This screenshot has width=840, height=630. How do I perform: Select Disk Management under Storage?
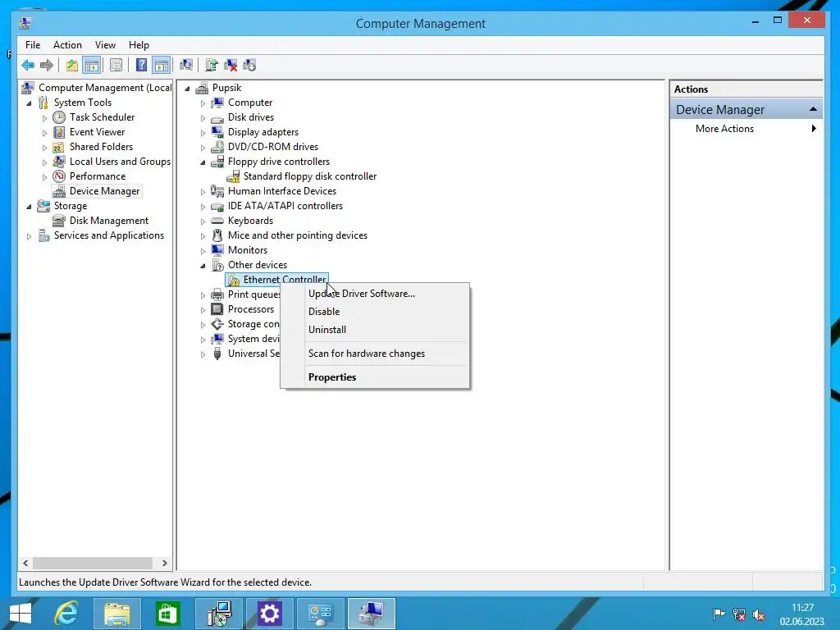[109, 221]
